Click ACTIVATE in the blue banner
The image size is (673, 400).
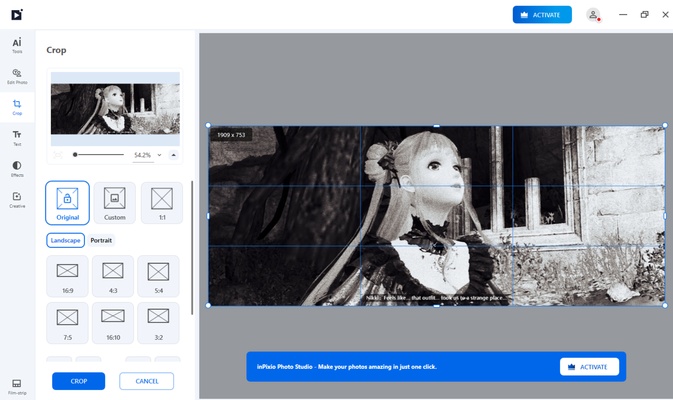589,367
